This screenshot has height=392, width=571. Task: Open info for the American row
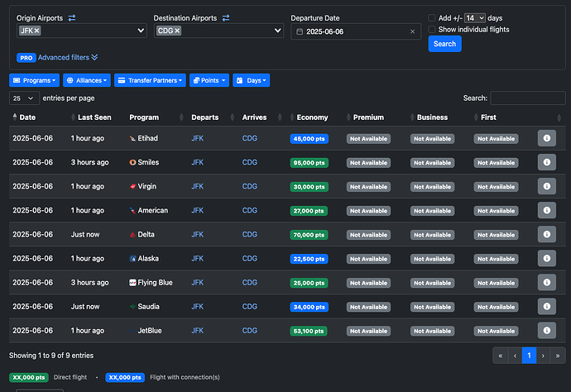click(x=547, y=210)
